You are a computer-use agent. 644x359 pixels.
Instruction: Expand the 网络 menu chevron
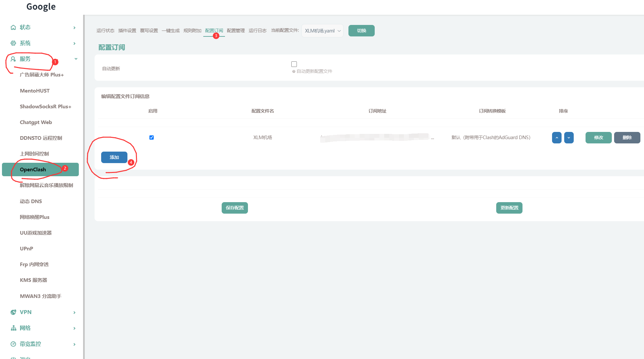(x=75, y=328)
